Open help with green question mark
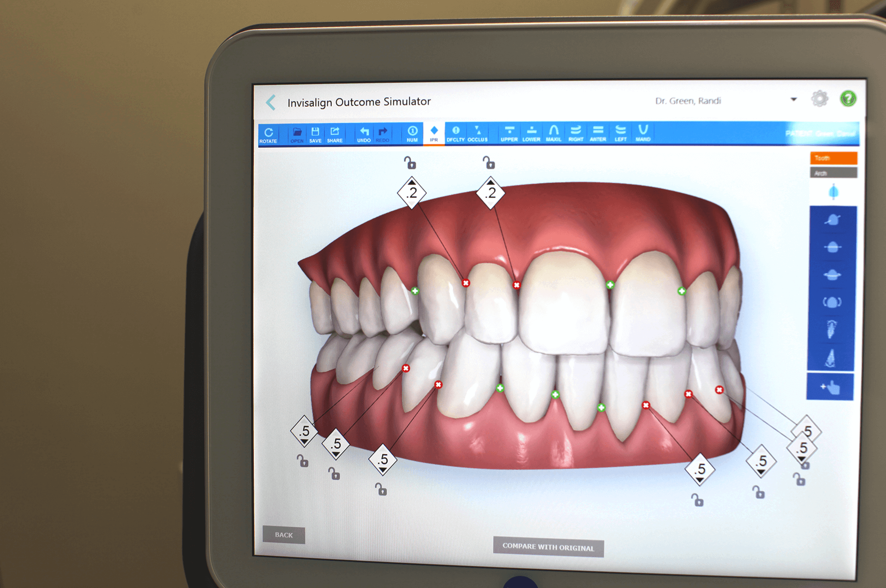This screenshot has height=588, width=886. pos(848,98)
